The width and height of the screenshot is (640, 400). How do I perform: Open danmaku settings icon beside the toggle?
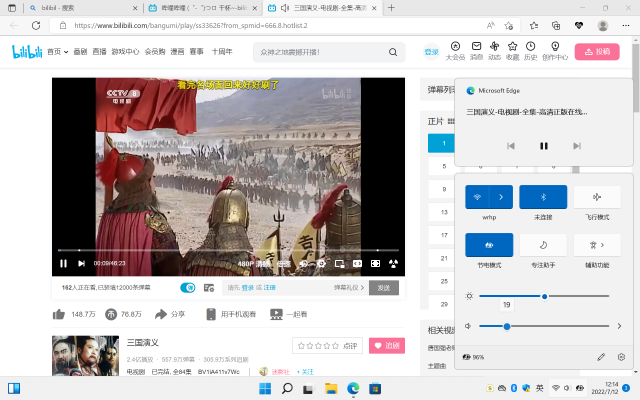point(209,288)
